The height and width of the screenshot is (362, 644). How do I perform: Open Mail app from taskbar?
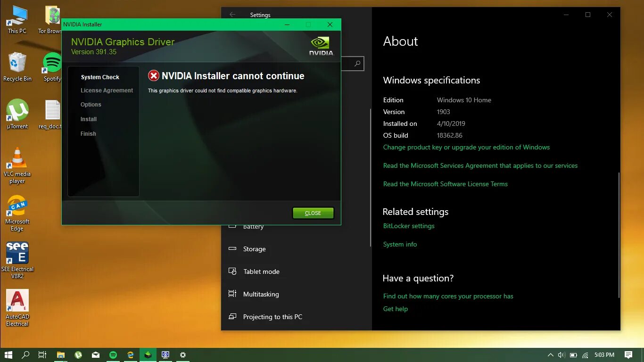96,355
